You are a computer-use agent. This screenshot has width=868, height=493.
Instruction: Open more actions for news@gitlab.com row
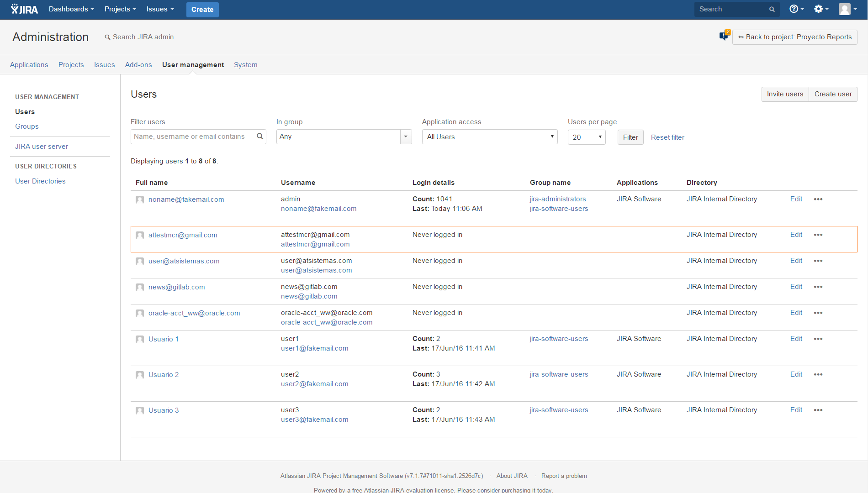pos(818,287)
